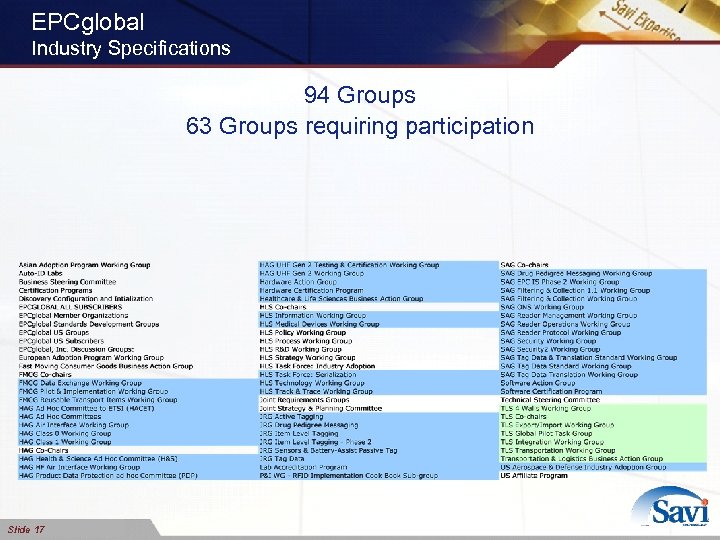720x540 pixels.
Task: Select "SAG Reader Management Working Group"
Action: point(568,315)
